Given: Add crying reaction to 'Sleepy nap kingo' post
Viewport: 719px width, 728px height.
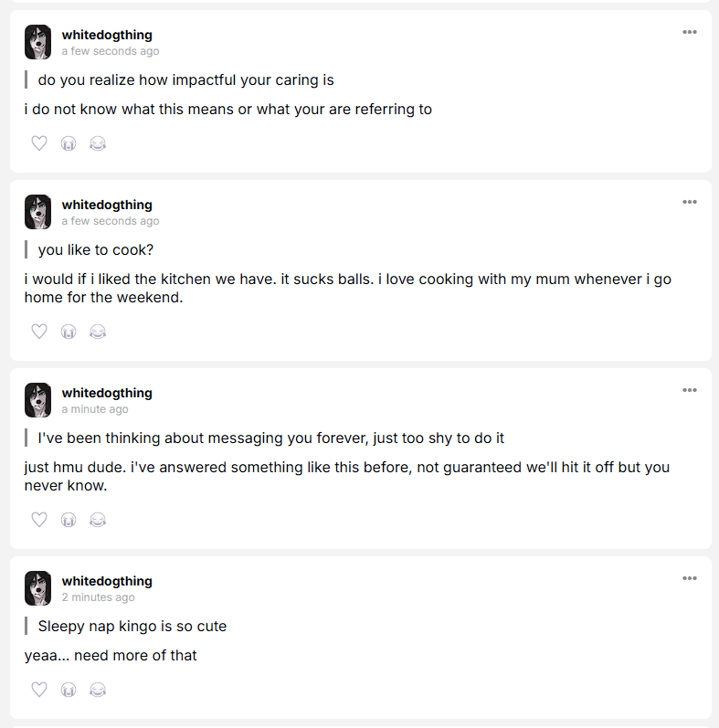Looking at the screenshot, I should point(69,690).
